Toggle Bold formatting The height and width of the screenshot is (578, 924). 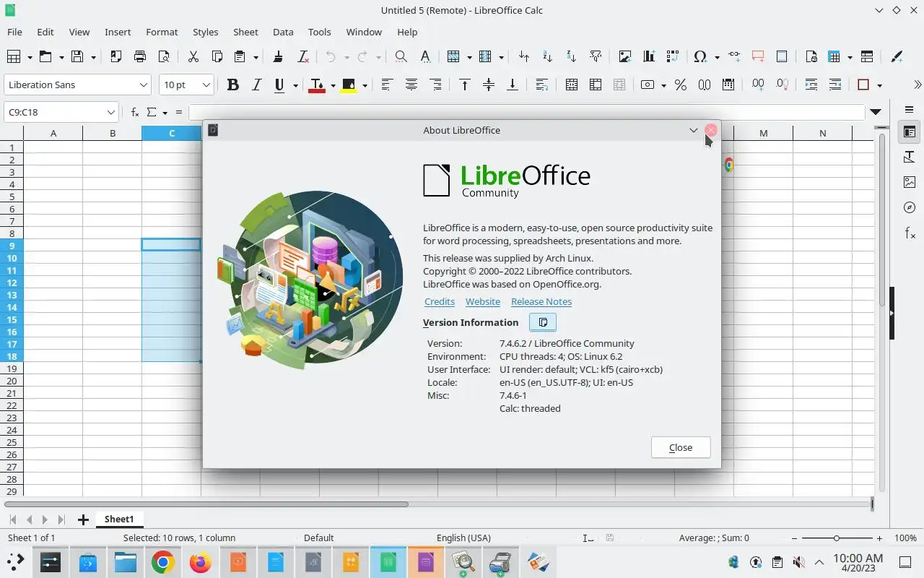(232, 85)
